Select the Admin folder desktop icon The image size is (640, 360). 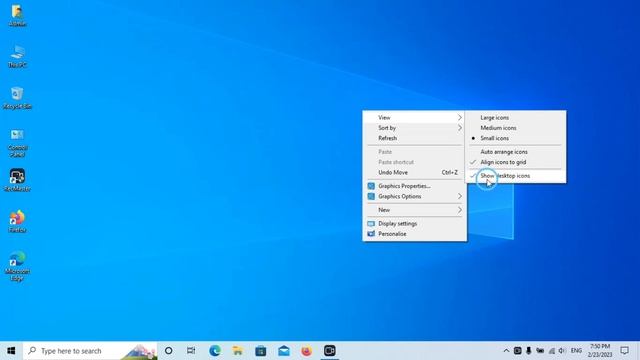(x=17, y=16)
